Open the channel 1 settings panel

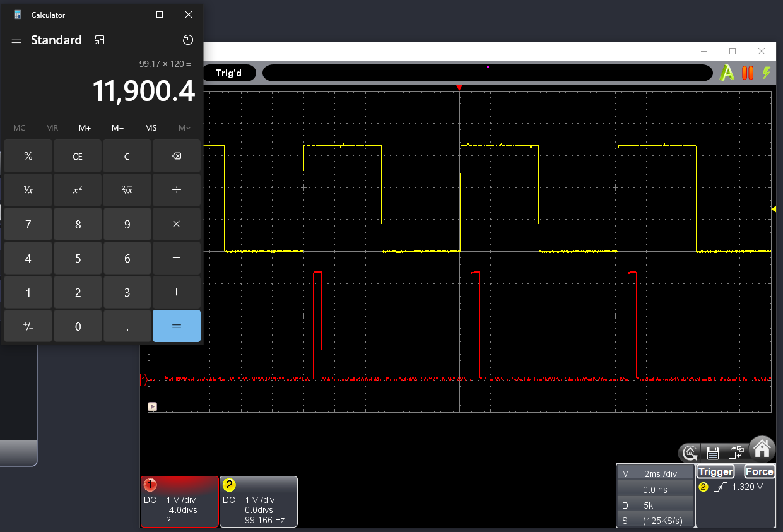(180, 502)
